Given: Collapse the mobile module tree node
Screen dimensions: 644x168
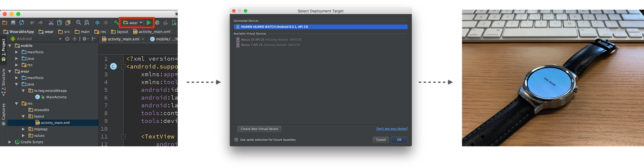Looking at the screenshot, I should (10, 46).
